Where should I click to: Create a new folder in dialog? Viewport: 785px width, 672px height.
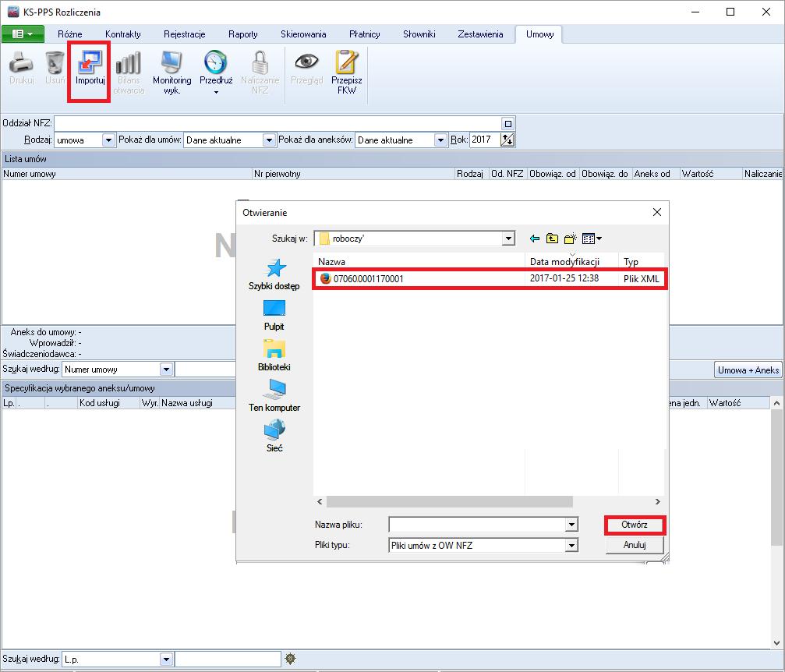tap(570, 239)
